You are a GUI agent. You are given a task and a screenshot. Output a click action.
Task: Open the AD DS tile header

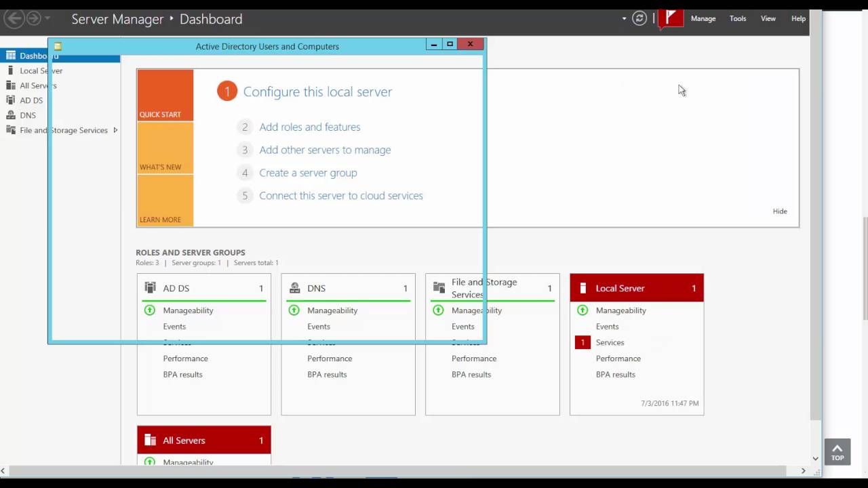coord(203,288)
